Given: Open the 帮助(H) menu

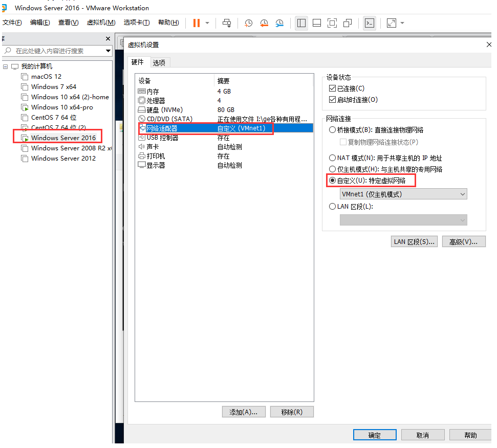Looking at the screenshot, I should [168, 23].
